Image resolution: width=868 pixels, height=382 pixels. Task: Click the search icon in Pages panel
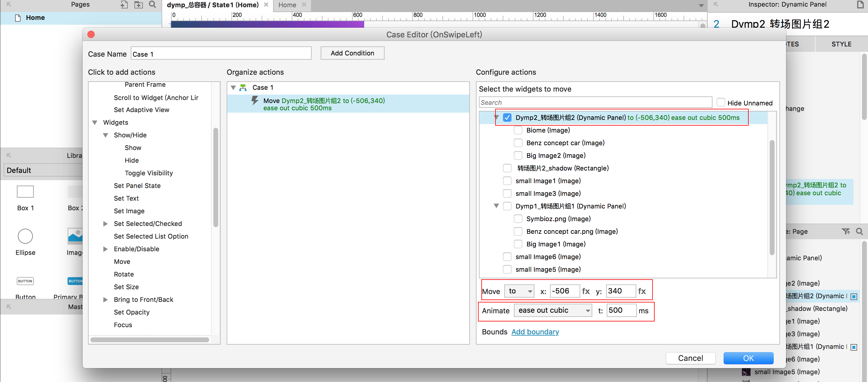pyautogui.click(x=152, y=5)
